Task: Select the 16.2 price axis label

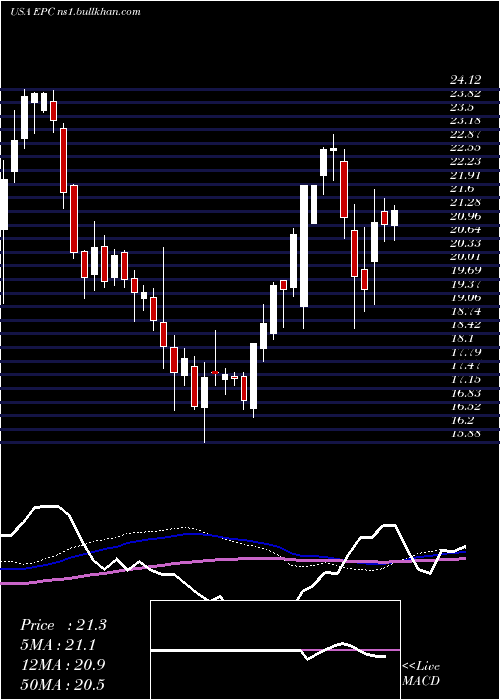Action: (461, 421)
